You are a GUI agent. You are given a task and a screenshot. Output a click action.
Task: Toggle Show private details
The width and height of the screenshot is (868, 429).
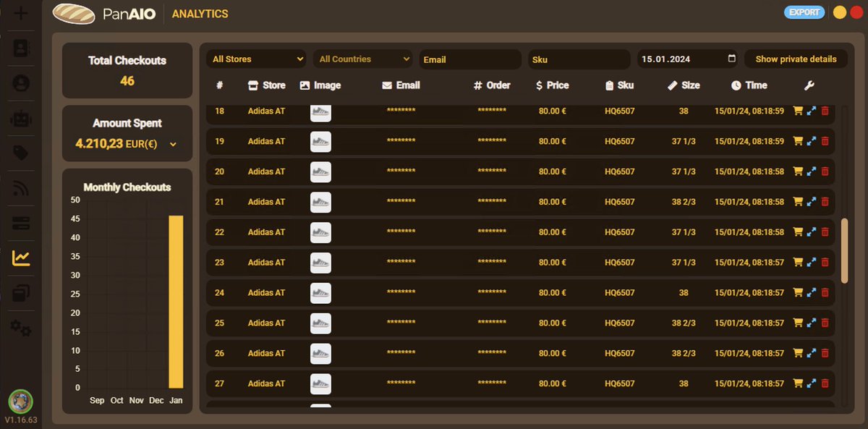[x=796, y=59]
